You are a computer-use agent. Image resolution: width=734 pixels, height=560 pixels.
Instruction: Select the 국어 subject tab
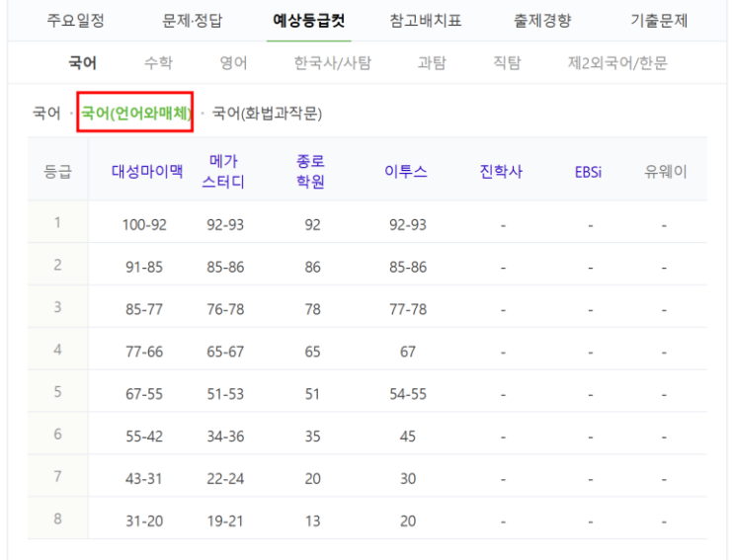click(x=82, y=62)
